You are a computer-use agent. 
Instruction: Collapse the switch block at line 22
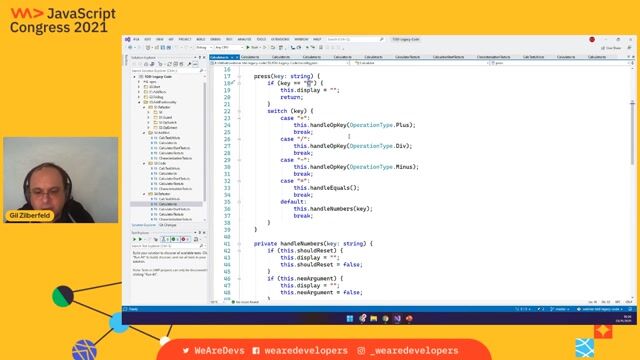tap(239, 111)
